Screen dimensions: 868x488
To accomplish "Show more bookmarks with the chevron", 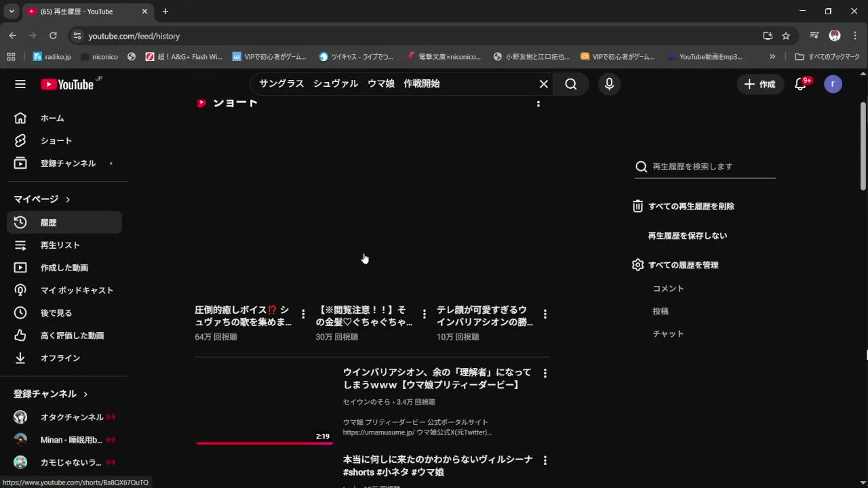I will [772, 57].
